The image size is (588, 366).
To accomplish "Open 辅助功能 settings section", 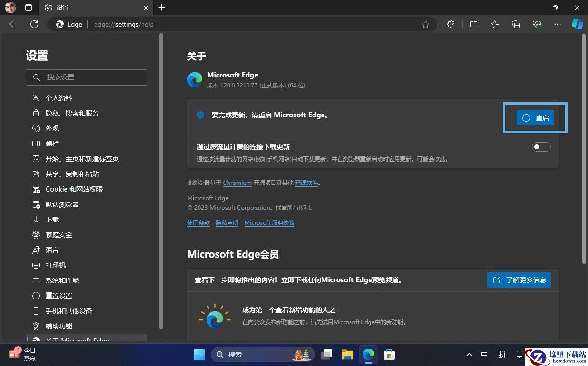I will (86, 326).
